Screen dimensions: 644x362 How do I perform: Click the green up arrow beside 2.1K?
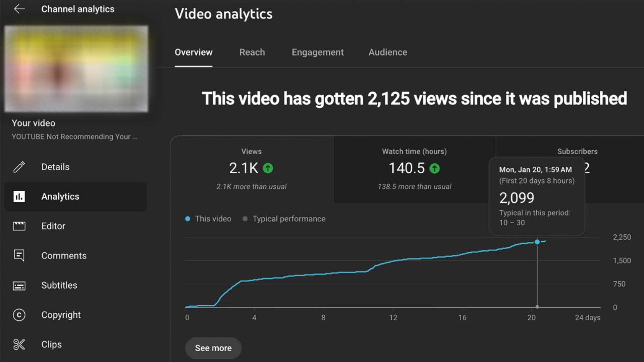(x=268, y=168)
